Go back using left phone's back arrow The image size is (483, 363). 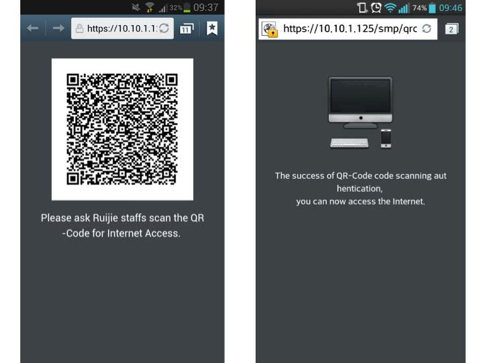point(33,28)
